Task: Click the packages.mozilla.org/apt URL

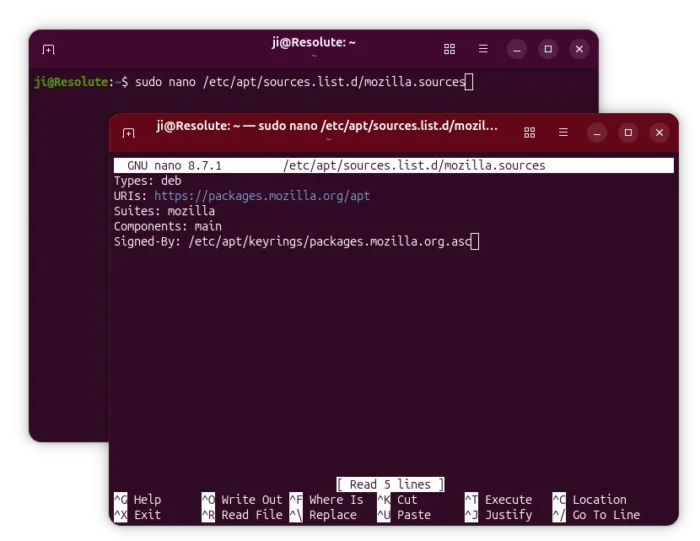Action: [262, 196]
